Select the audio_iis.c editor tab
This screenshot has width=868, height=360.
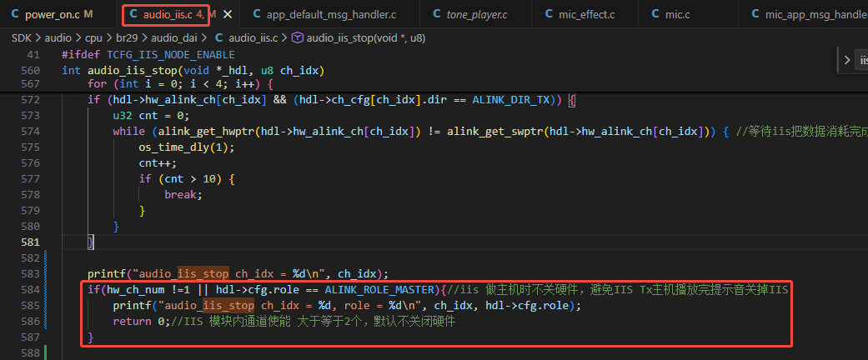pos(173,15)
